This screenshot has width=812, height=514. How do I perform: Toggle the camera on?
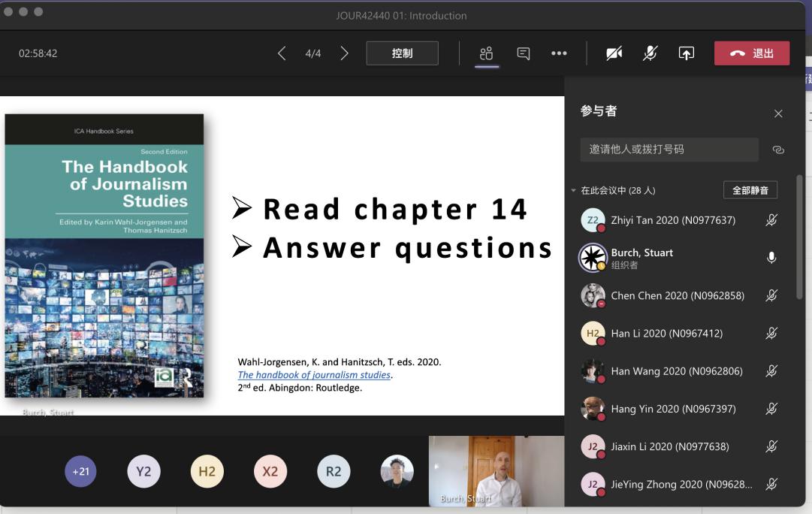click(x=614, y=53)
